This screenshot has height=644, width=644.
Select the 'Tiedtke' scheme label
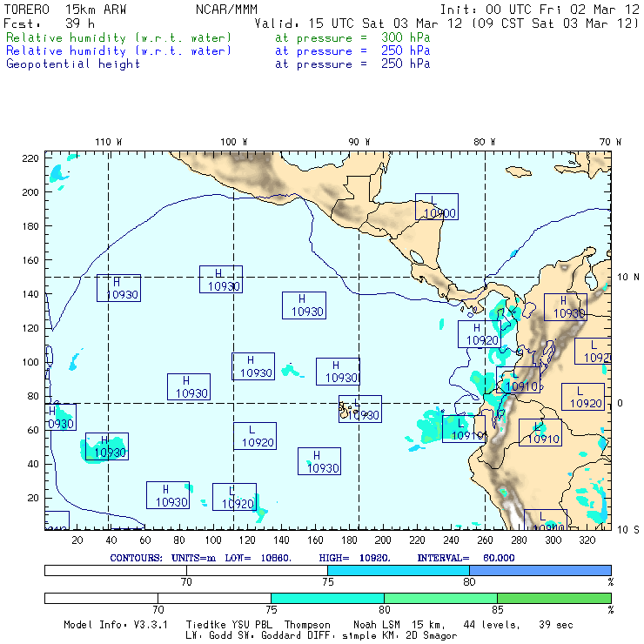point(205,625)
